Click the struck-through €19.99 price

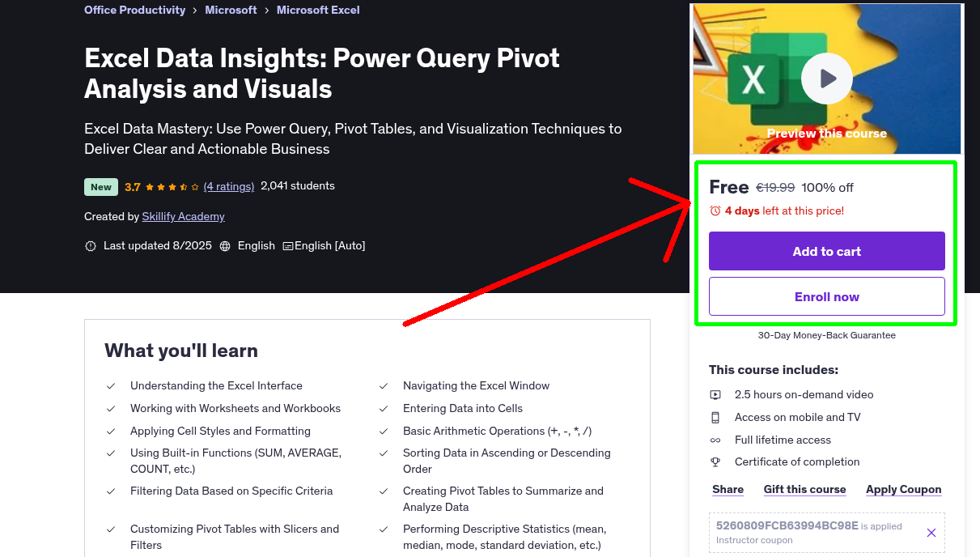tap(775, 188)
